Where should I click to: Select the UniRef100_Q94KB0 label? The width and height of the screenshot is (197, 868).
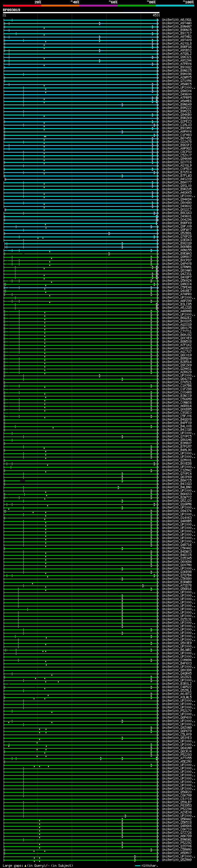tap(177, 115)
